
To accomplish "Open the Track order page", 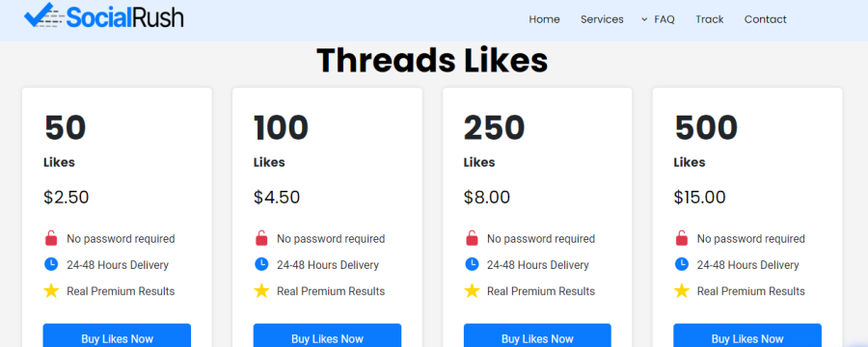I will (710, 19).
